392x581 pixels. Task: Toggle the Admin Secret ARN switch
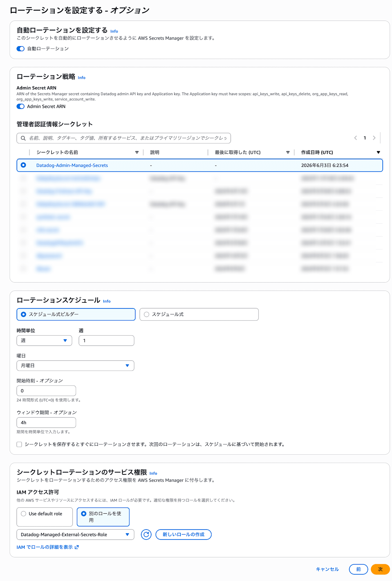[20, 106]
